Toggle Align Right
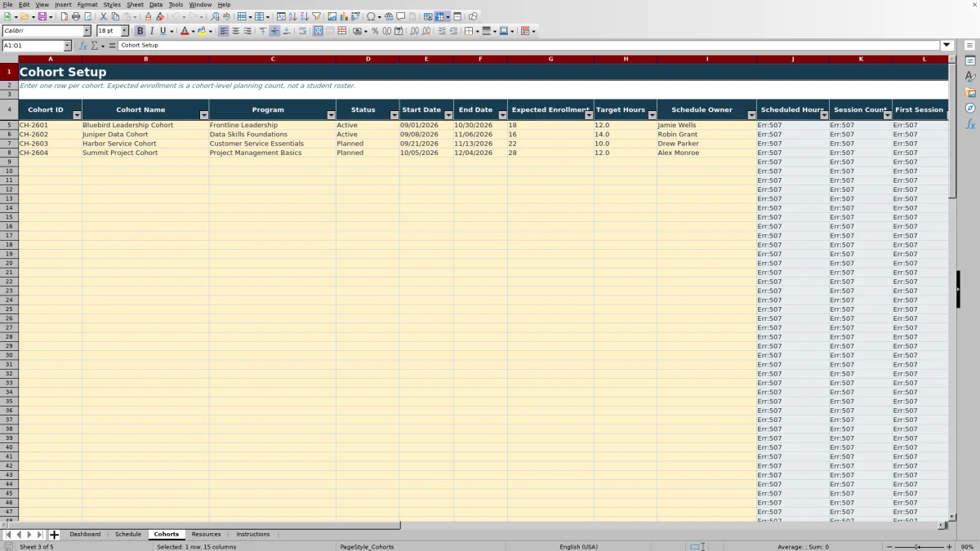 tap(247, 31)
